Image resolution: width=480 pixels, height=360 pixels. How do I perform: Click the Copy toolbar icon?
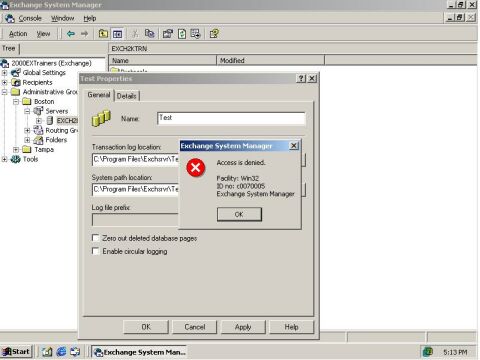pos(149,34)
